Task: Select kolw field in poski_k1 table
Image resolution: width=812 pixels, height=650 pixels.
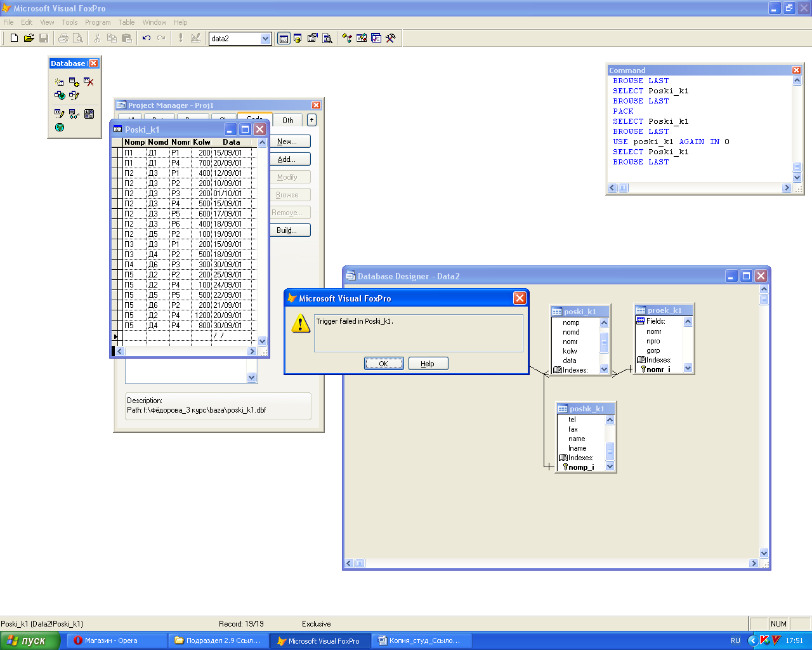Action: pos(570,350)
